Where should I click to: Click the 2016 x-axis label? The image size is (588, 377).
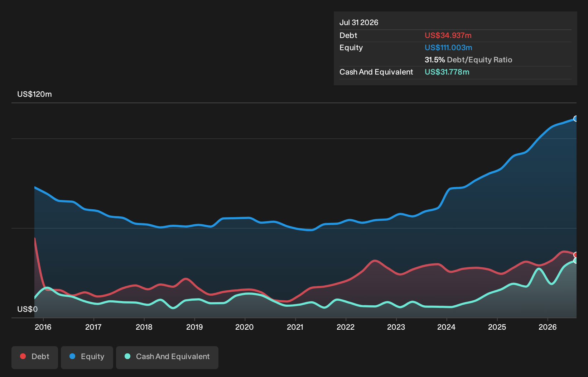tap(43, 327)
